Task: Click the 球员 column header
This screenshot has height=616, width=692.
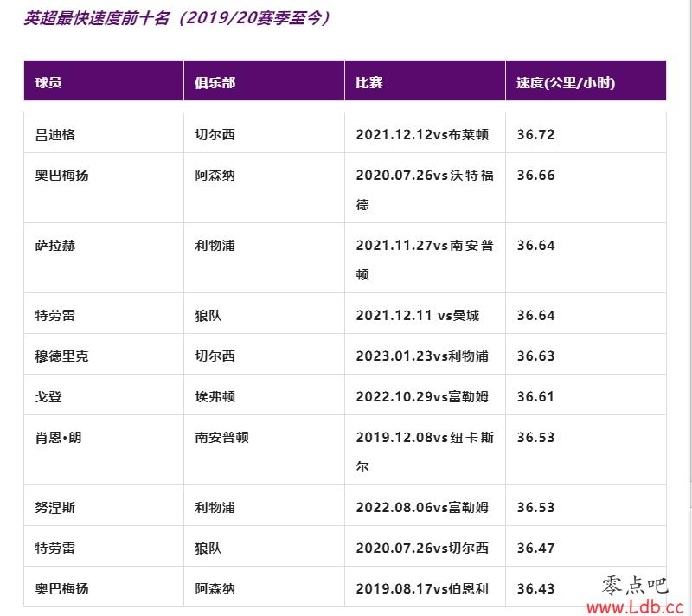Action: coord(104,80)
